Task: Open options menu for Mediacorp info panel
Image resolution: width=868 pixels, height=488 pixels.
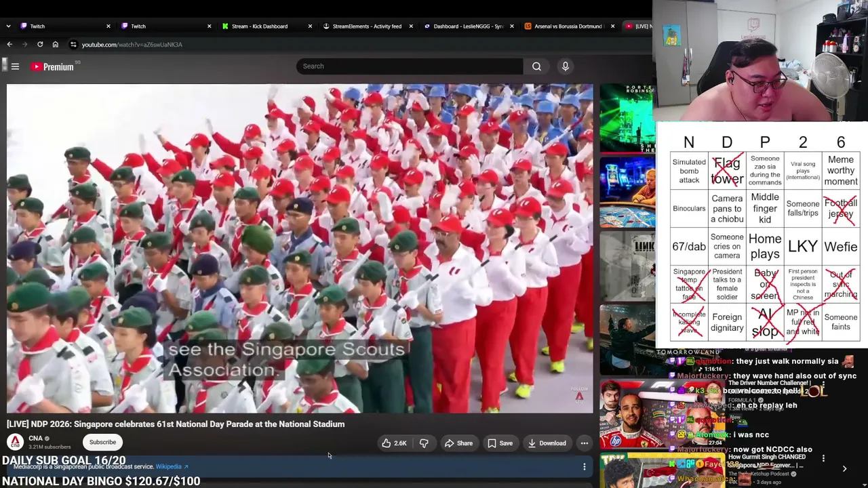Action: (584, 467)
